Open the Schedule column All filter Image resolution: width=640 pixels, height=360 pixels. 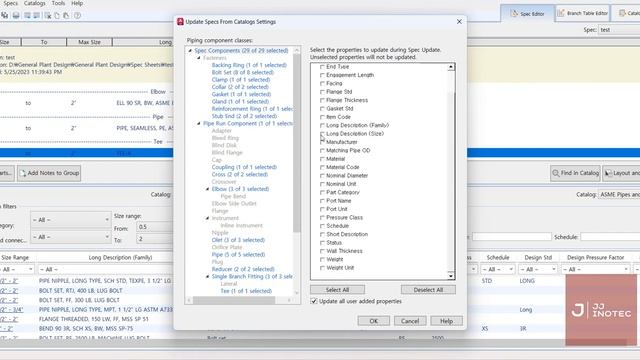coord(497,269)
